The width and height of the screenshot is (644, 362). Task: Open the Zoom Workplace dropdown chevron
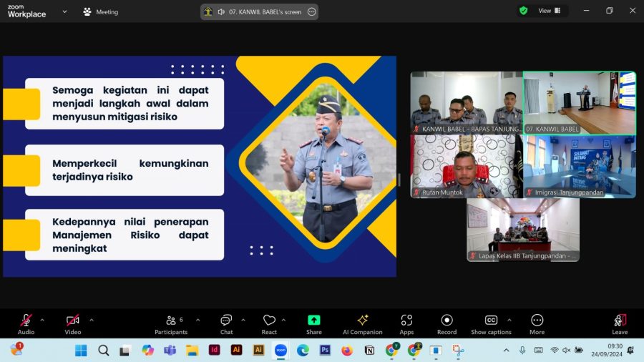pos(65,11)
